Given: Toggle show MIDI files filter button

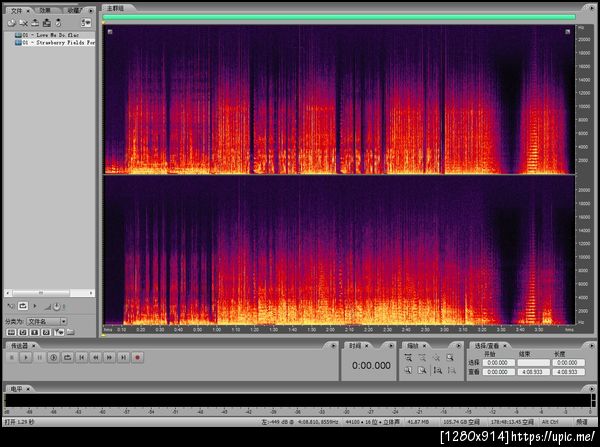Looking at the screenshot, I should click(46, 332).
